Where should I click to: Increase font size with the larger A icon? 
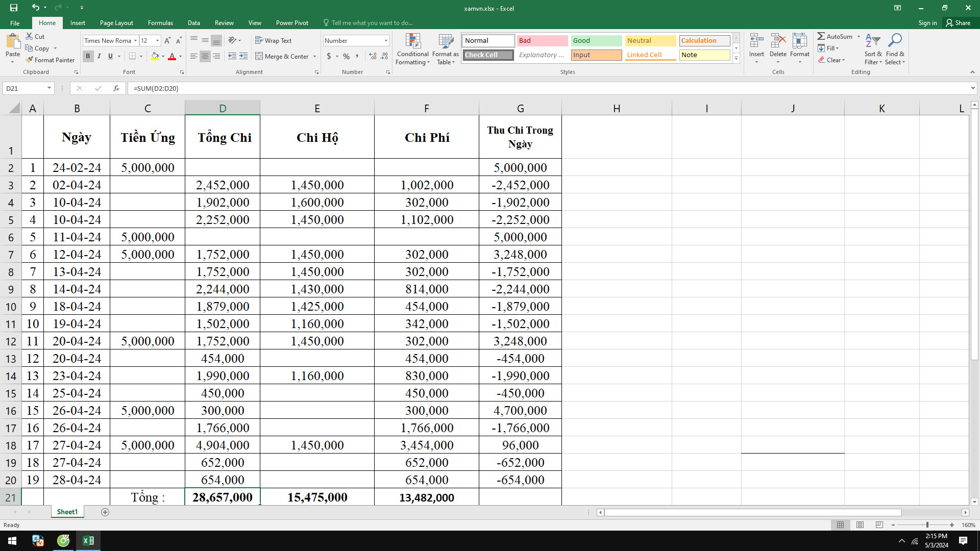pos(167,40)
